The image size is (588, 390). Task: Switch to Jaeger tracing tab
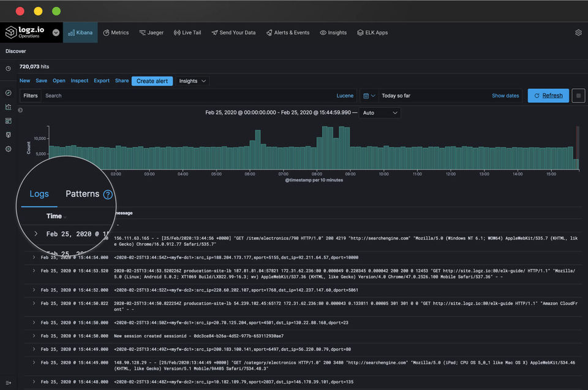[x=151, y=32]
